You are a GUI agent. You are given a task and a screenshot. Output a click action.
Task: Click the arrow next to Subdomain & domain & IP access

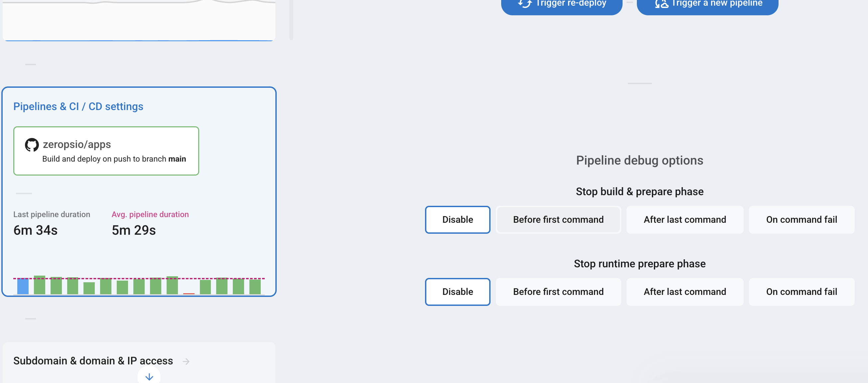[186, 361]
